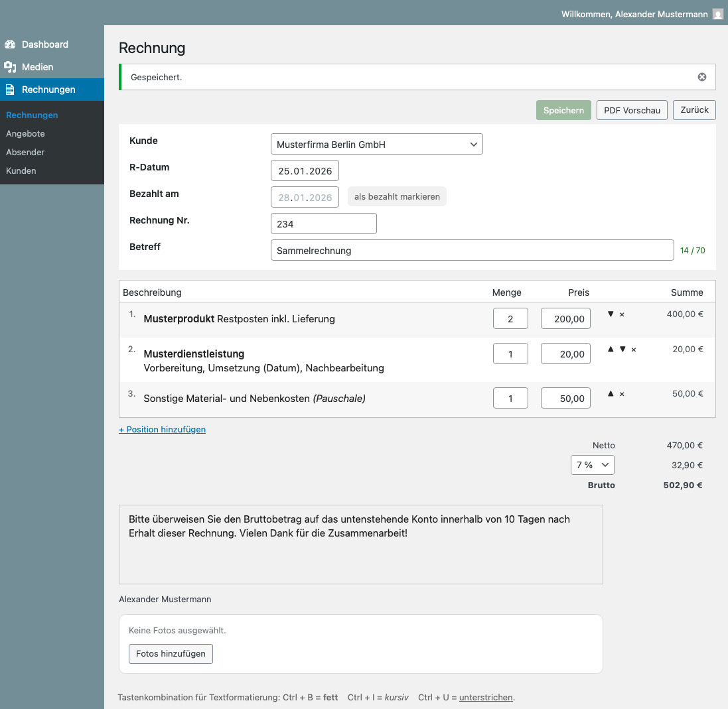Open the Kunden submenu entry
This screenshot has height=709, width=728.
tap(21, 170)
